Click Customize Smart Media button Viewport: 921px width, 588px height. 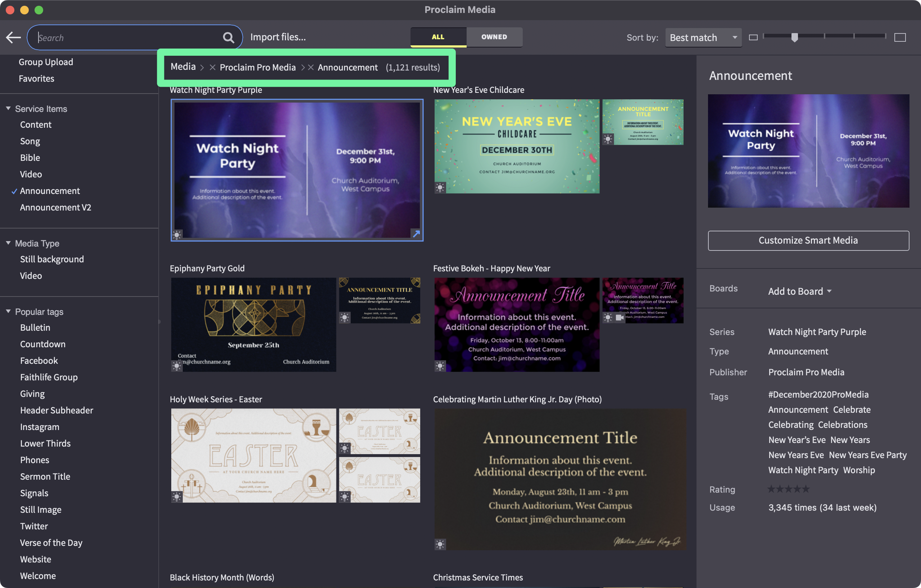(x=808, y=241)
